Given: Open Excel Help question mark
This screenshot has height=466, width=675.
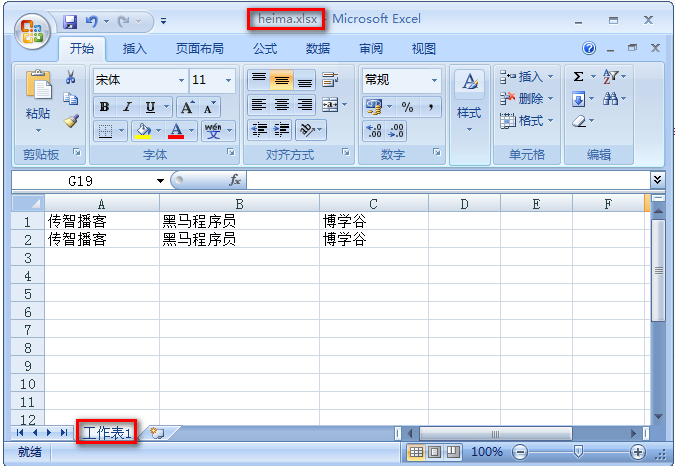Looking at the screenshot, I should (589, 48).
